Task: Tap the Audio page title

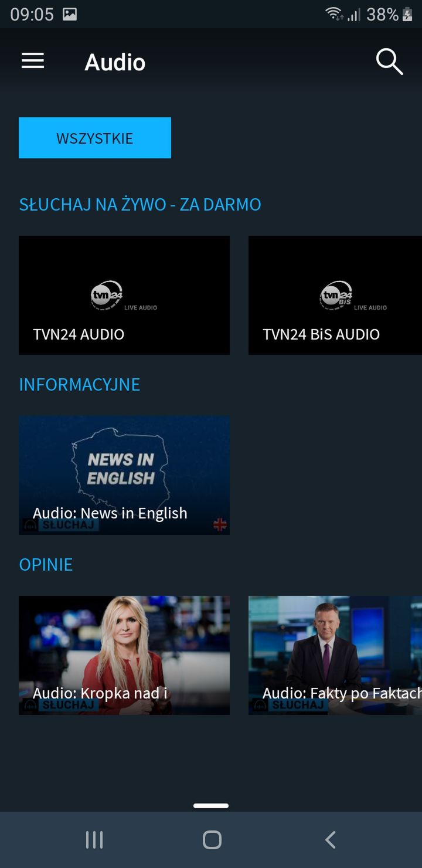Action: coord(115,62)
